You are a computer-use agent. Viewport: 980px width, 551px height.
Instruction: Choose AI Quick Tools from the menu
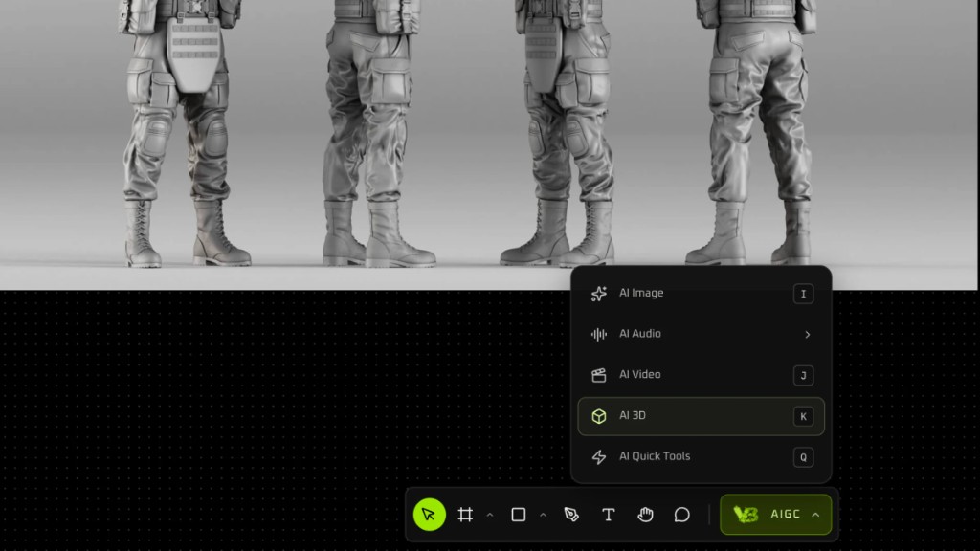[702, 456]
